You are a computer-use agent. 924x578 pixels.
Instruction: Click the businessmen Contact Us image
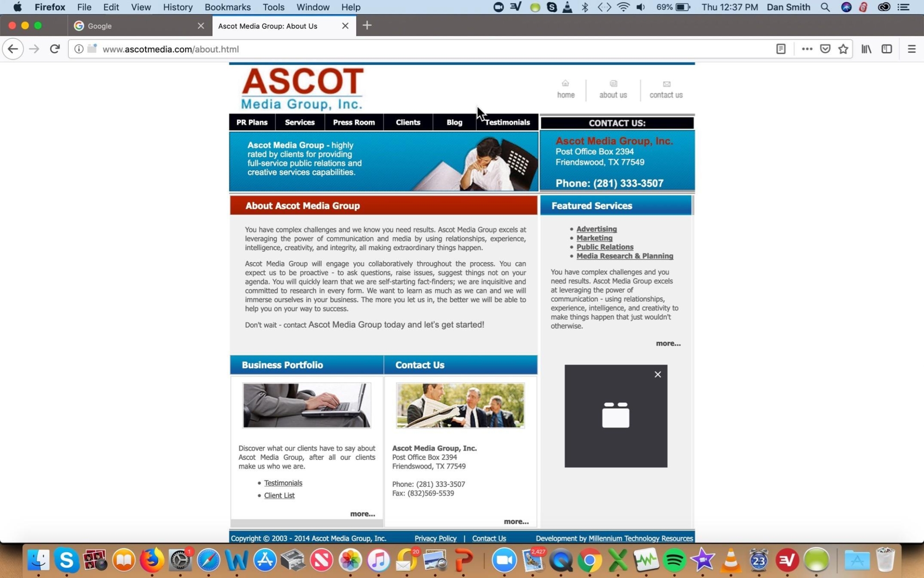pos(460,405)
